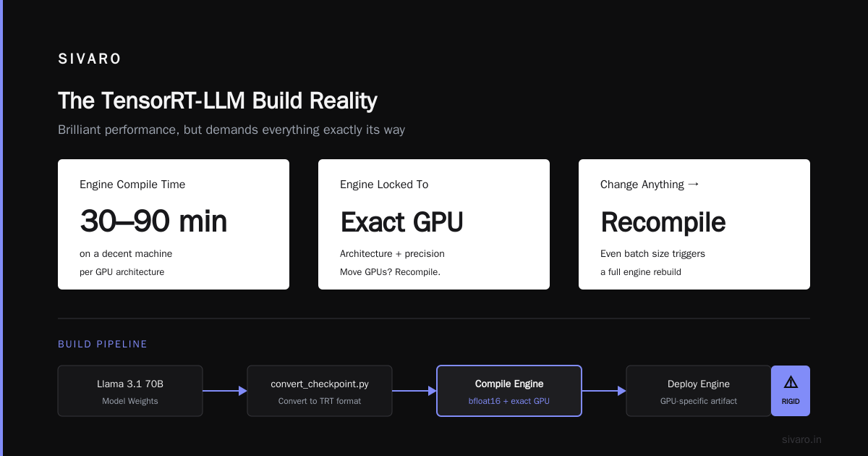Click the text "per GPU architecture"

coord(122,272)
